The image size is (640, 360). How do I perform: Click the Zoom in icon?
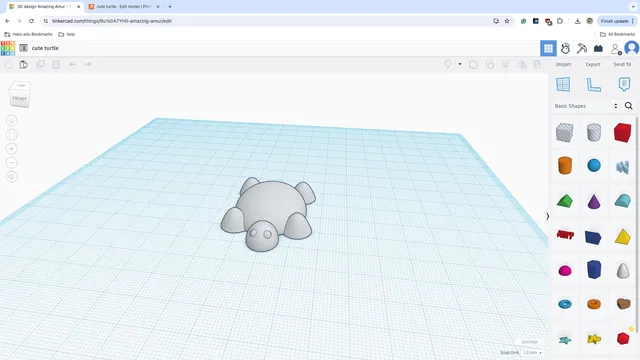(x=12, y=149)
